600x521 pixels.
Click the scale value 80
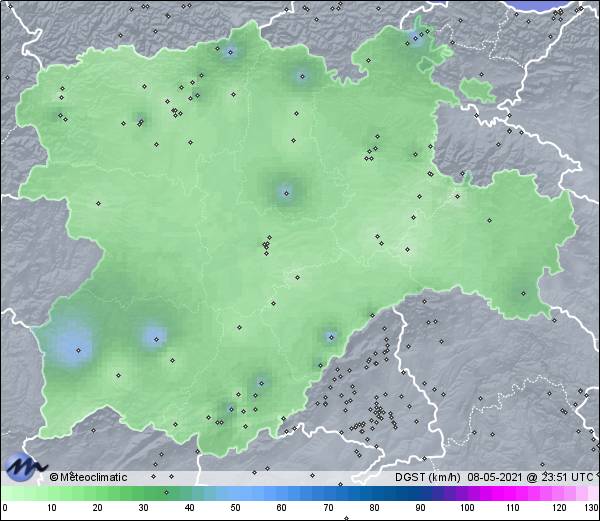pos(374,508)
